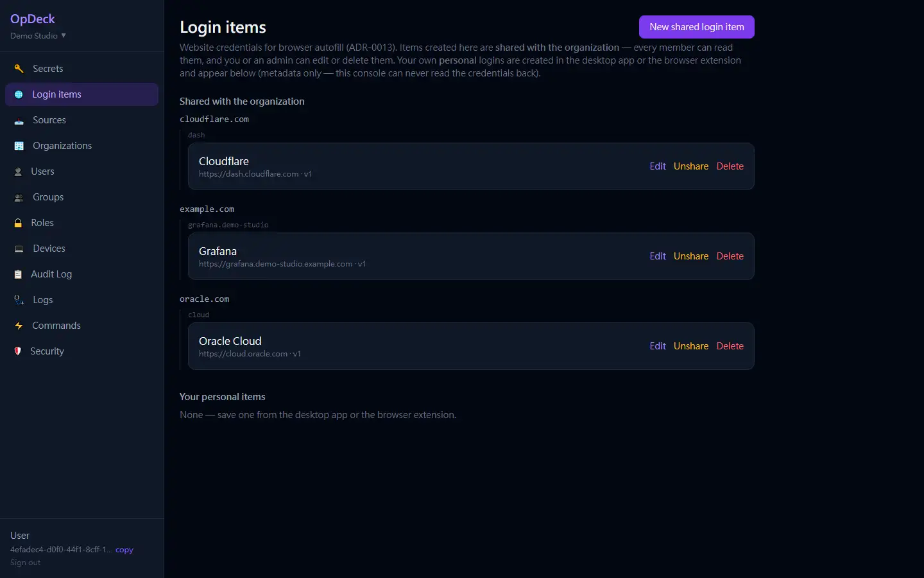Select Login items in the sidebar
This screenshot has width=924, height=578.
click(81, 94)
